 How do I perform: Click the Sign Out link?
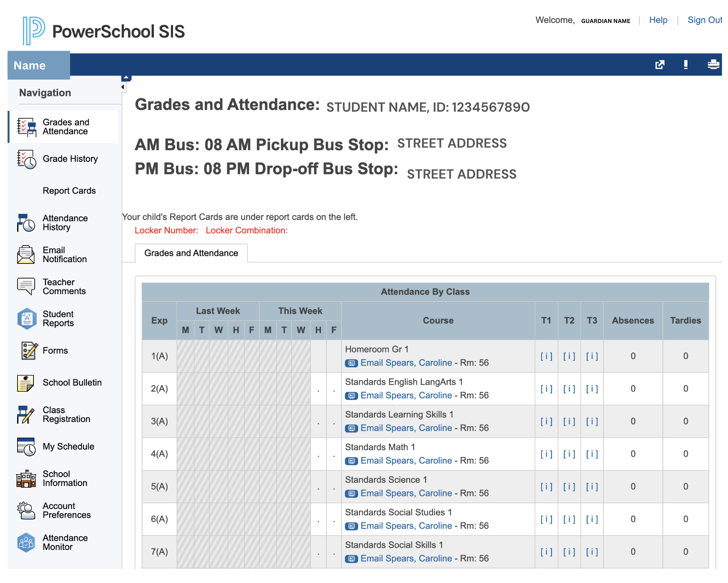[704, 20]
